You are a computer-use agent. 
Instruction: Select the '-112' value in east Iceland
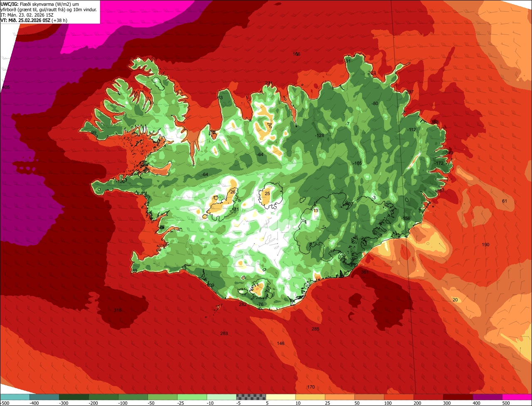(x=411, y=130)
